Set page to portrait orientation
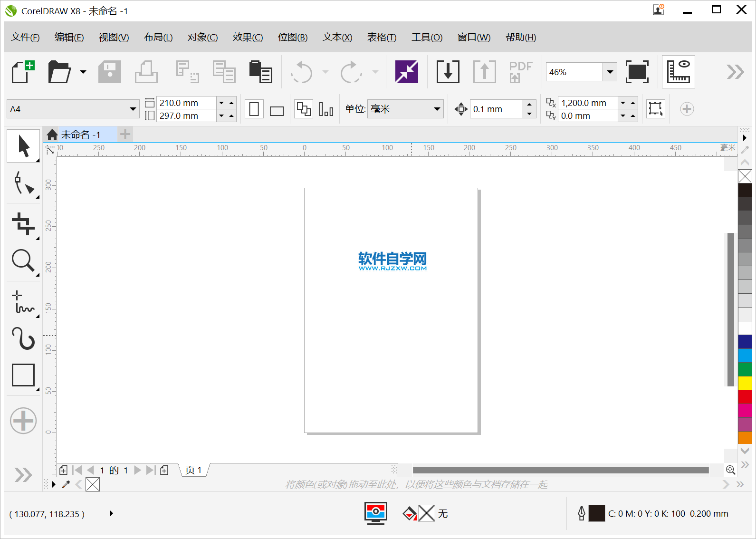 pyautogui.click(x=254, y=109)
